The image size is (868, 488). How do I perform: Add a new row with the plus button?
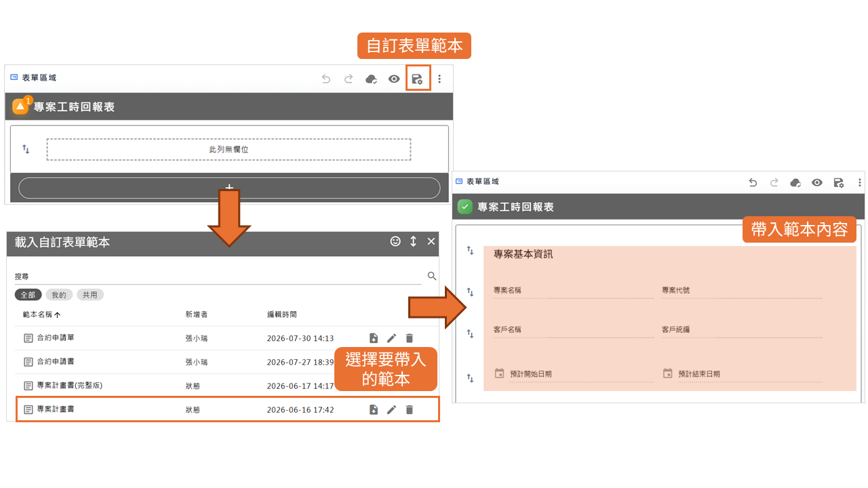pyautogui.click(x=229, y=188)
